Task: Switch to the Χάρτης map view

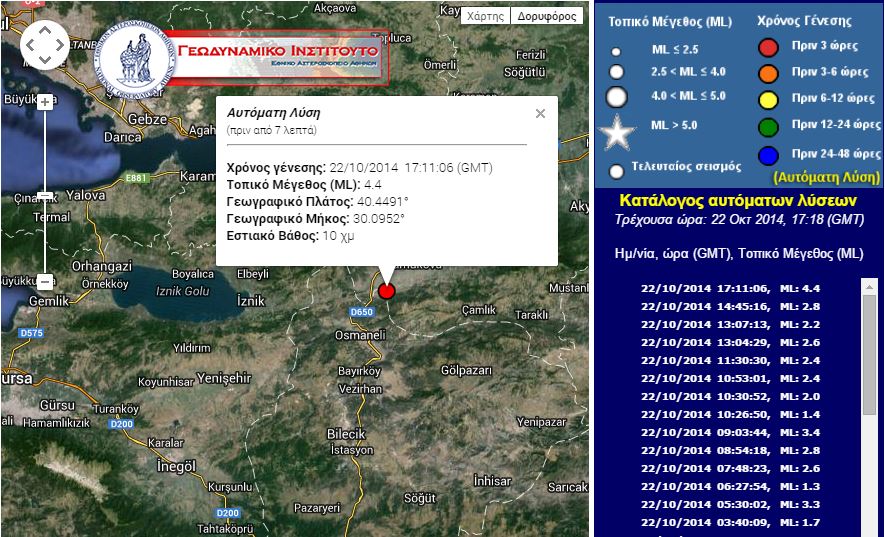Action: click(x=486, y=16)
